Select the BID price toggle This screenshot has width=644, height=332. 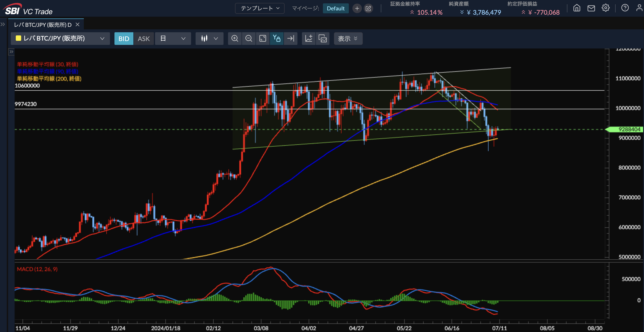pos(124,39)
